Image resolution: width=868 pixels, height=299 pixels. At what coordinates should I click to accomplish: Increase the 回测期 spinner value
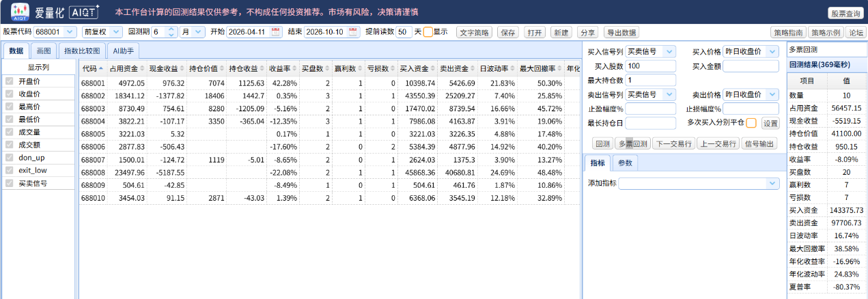click(171, 29)
